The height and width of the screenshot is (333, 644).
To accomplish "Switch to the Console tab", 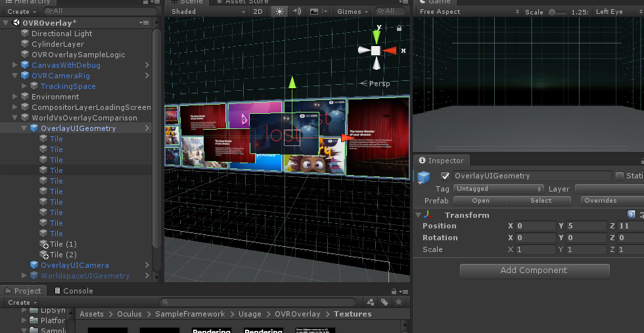I will tap(74, 291).
